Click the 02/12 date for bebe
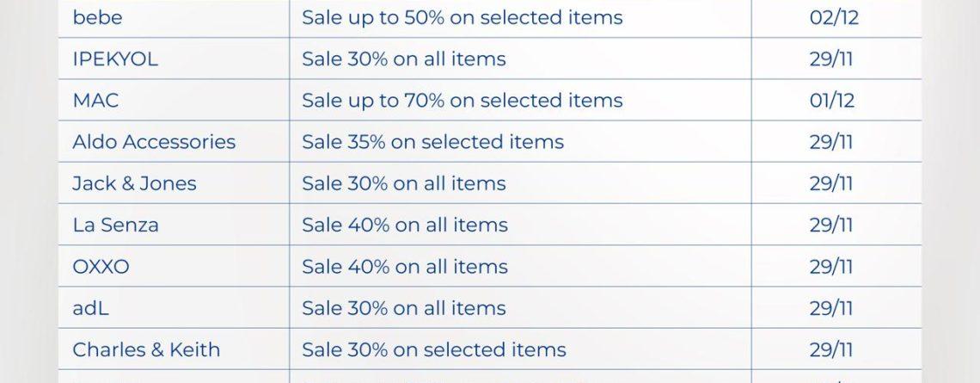Screen dimensions: 980x383 pyautogui.click(x=834, y=17)
